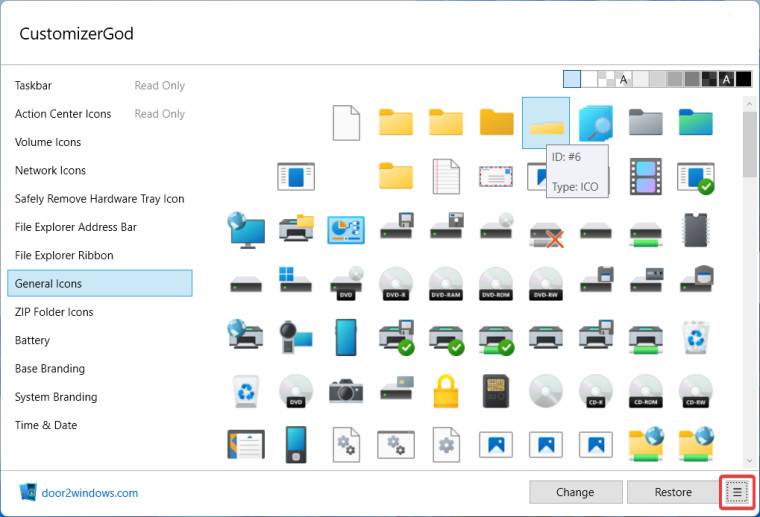Select the film strip video icon

click(646, 176)
